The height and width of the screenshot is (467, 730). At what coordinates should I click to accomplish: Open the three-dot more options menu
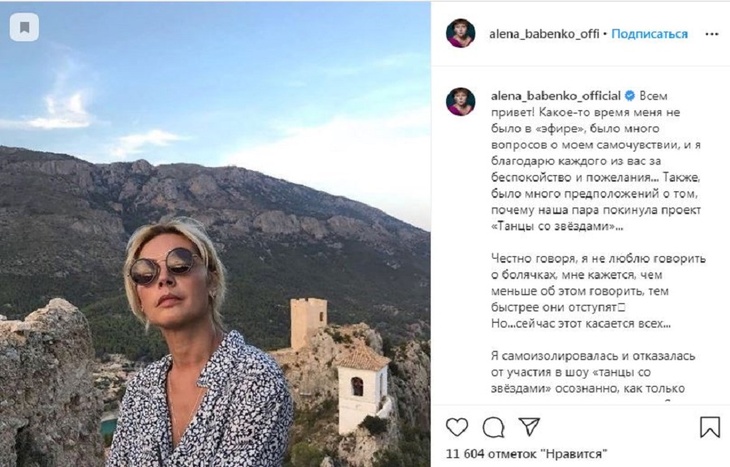(x=711, y=34)
